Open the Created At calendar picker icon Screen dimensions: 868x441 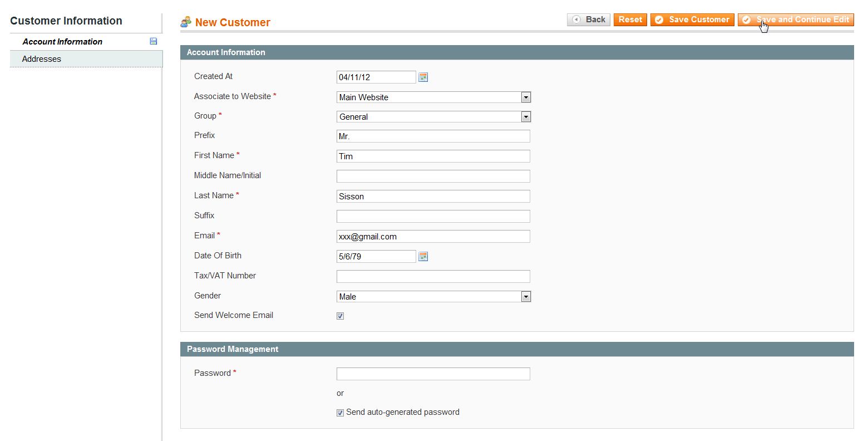click(423, 77)
